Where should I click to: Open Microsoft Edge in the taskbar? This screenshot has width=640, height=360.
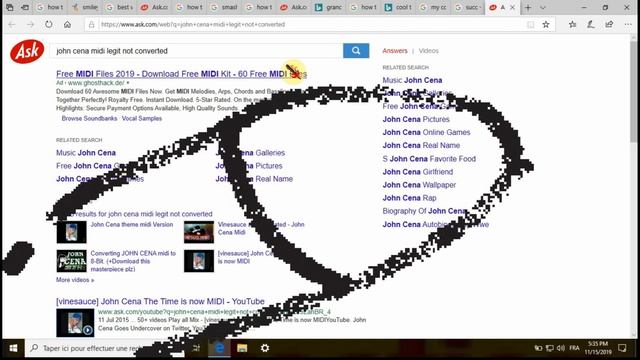219,348
